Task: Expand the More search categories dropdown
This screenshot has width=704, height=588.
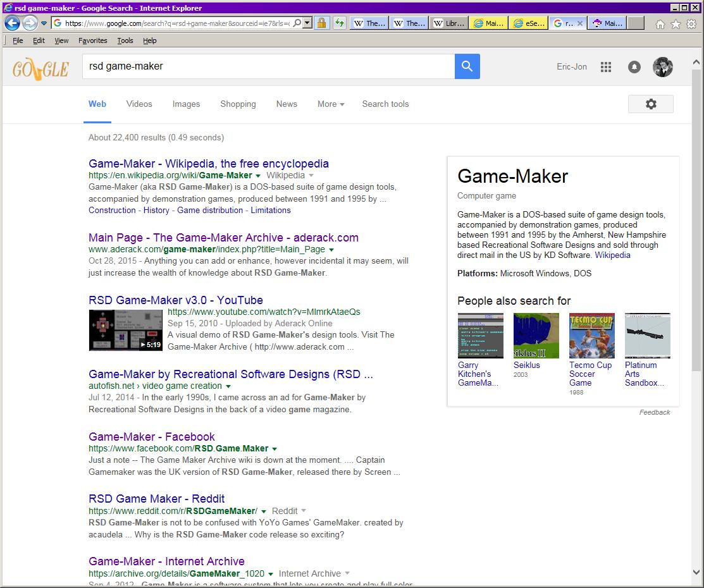Action: (331, 104)
